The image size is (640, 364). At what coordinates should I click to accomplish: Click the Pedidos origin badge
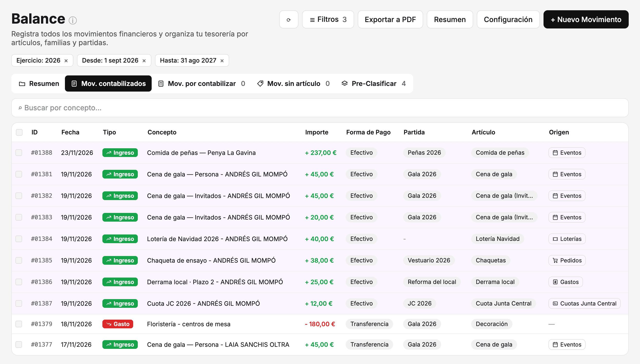pyautogui.click(x=567, y=260)
